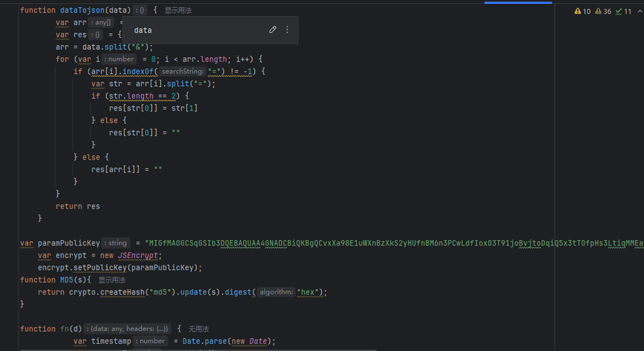Click the dataTojson function name
The image size is (644, 351).
coord(82,11)
